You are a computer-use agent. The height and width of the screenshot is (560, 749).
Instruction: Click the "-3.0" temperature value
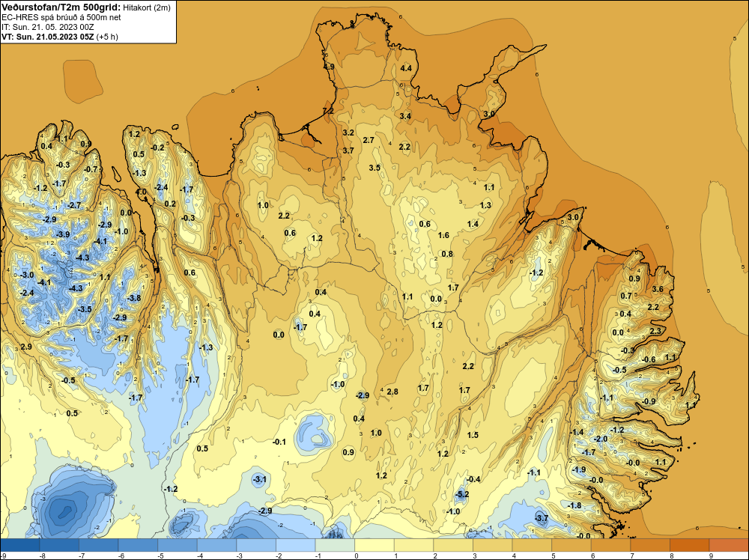[27, 275]
